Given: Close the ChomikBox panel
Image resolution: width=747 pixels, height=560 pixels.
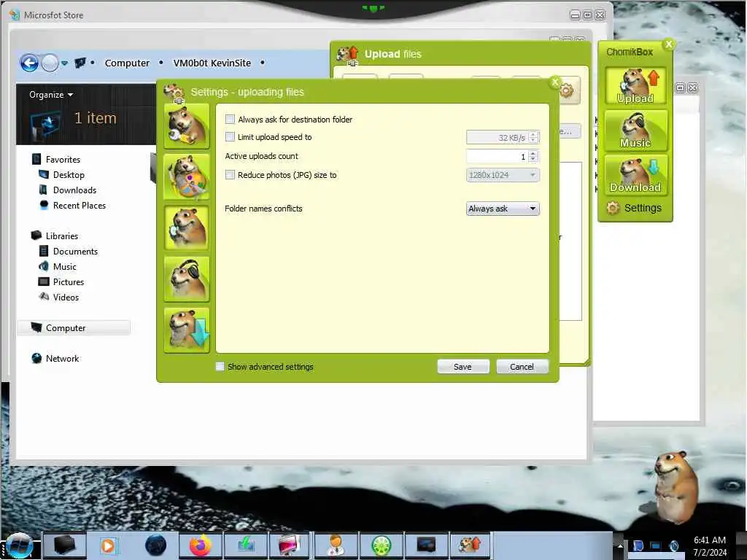Looking at the screenshot, I should coord(669,44).
